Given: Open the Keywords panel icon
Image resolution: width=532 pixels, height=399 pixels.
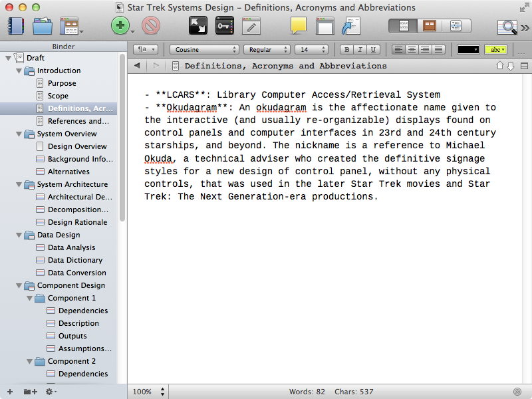Looking at the screenshot, I should click(225, 26).
